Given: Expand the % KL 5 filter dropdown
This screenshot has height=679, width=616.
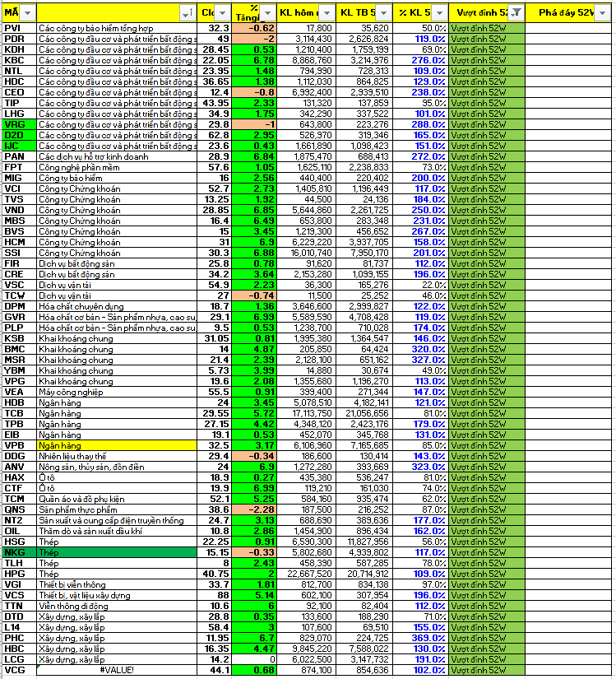Looking at the screenshot, I should (440, 12).
